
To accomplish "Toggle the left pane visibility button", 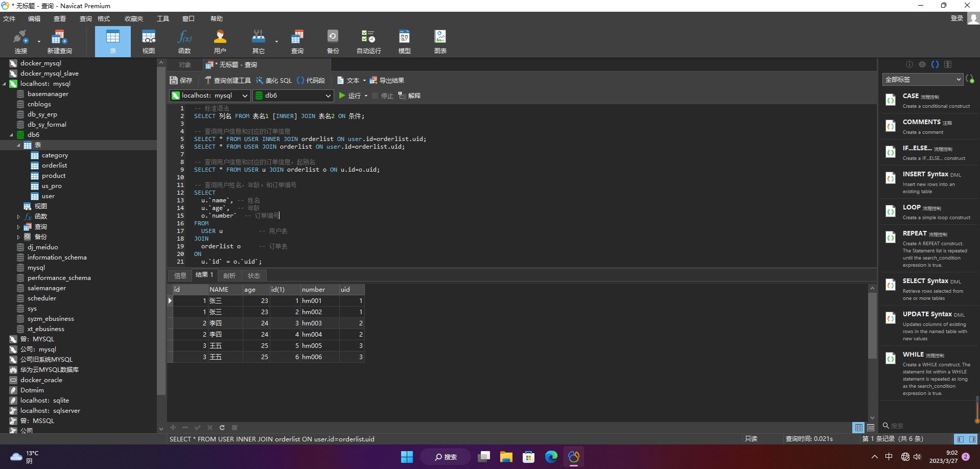I will coord(961,439).
